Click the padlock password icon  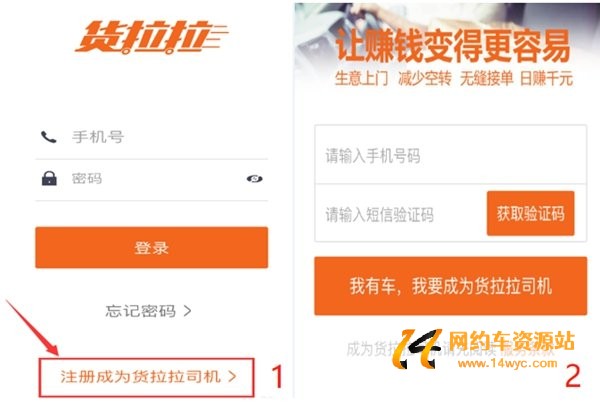(49, 178)
